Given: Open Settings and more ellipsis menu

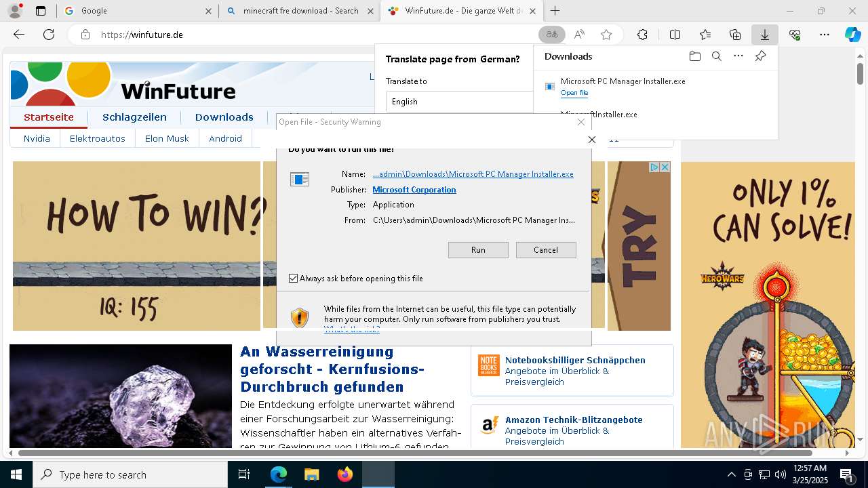Looking at the screenshot, I should (825, 35).
